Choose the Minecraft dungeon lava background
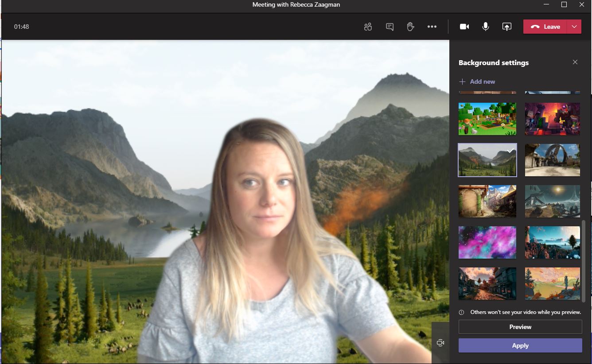Viewport: 592px width, 364px height. 553,119
